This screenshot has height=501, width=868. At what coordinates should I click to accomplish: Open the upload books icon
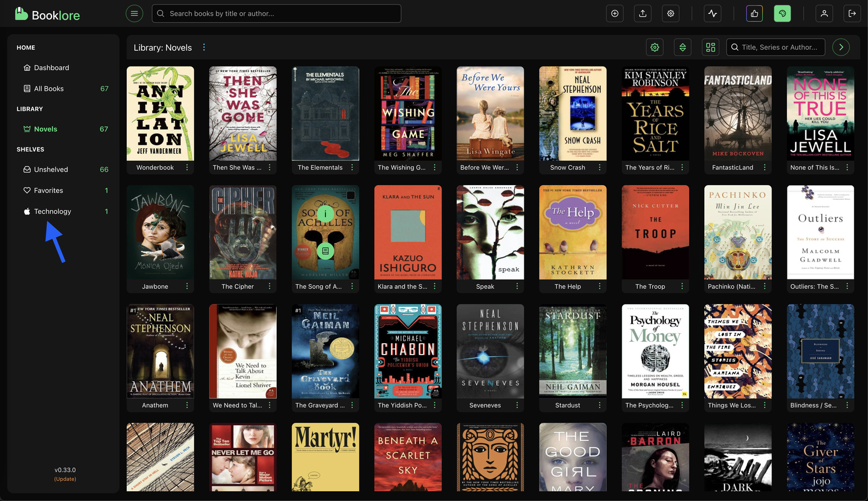pyautogui.click(x=642, y=13)
